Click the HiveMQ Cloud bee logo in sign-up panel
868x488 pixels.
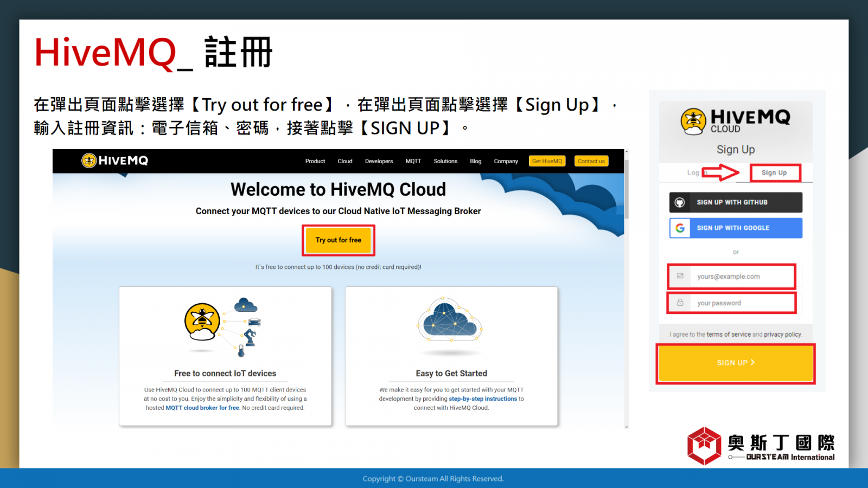[x=693, y=121]
